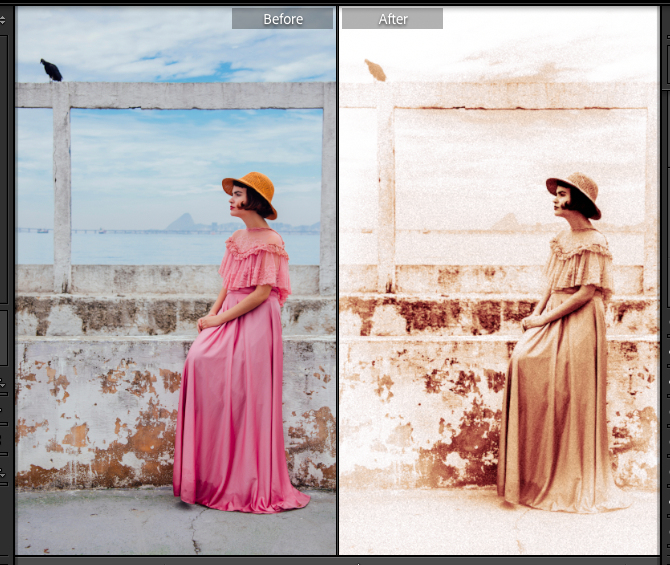Click the orange hat in the Before photo
The height and width of the screenshot is (565, 670).
click(250, 187)
